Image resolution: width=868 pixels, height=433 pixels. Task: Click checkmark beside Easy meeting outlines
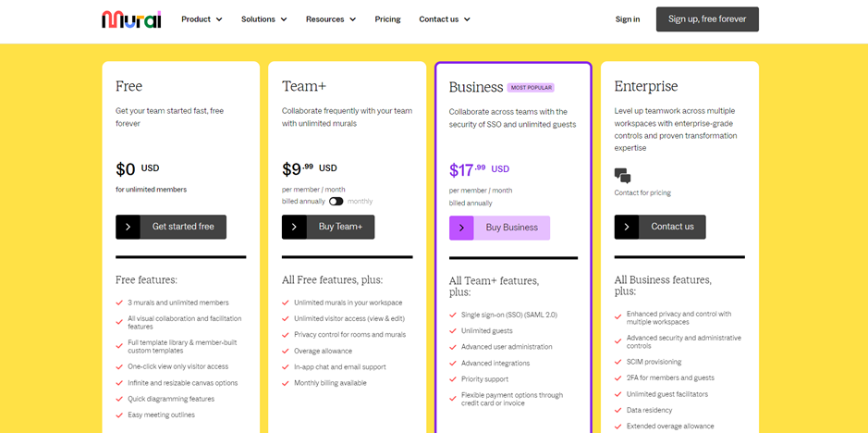click(119, 414)
